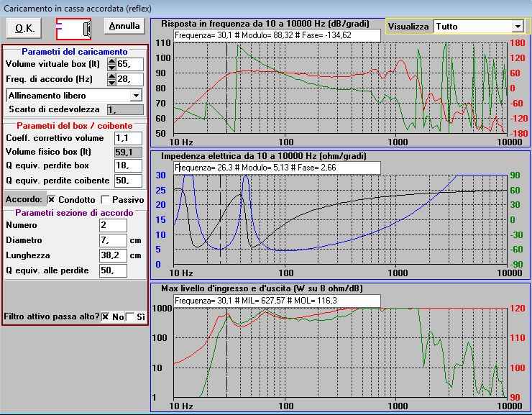Check the Passivo tuning checkbox
This screenshot has height=415, width=532.
pyautogui.click(x=106, y=199)
